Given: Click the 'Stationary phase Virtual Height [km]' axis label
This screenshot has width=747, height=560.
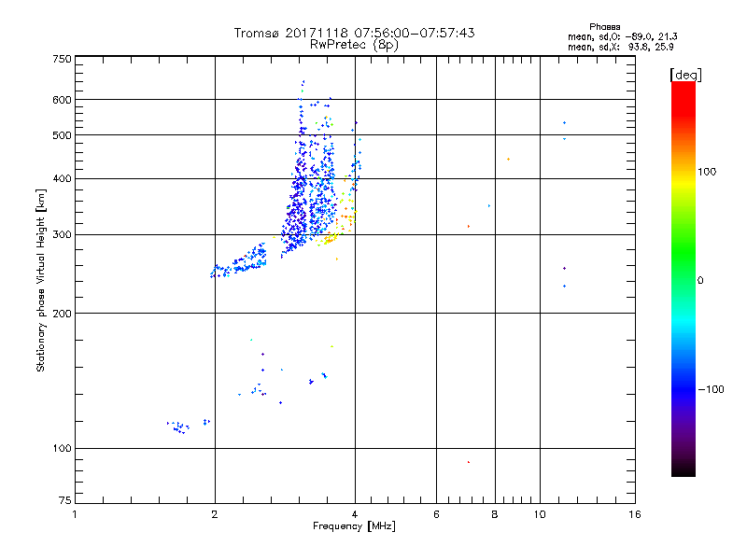Looking at the screenshot, I should point(41,280).
